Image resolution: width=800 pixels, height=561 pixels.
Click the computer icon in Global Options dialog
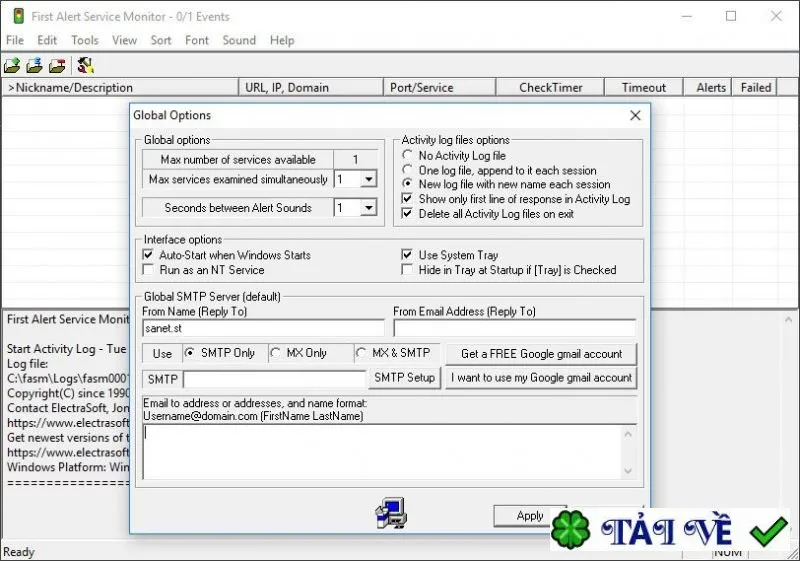click(391, 513)
